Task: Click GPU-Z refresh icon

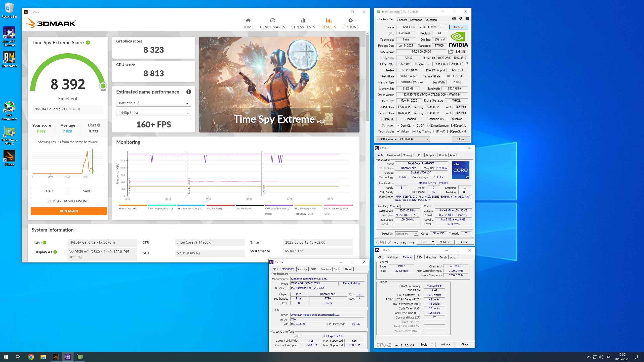Action: pos(461,18)
